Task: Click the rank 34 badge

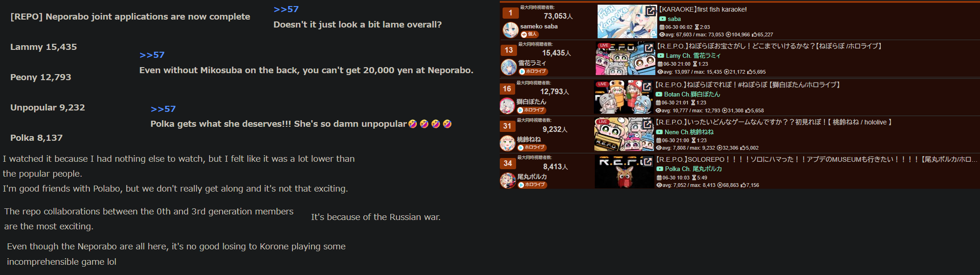Action: point(508,163)
